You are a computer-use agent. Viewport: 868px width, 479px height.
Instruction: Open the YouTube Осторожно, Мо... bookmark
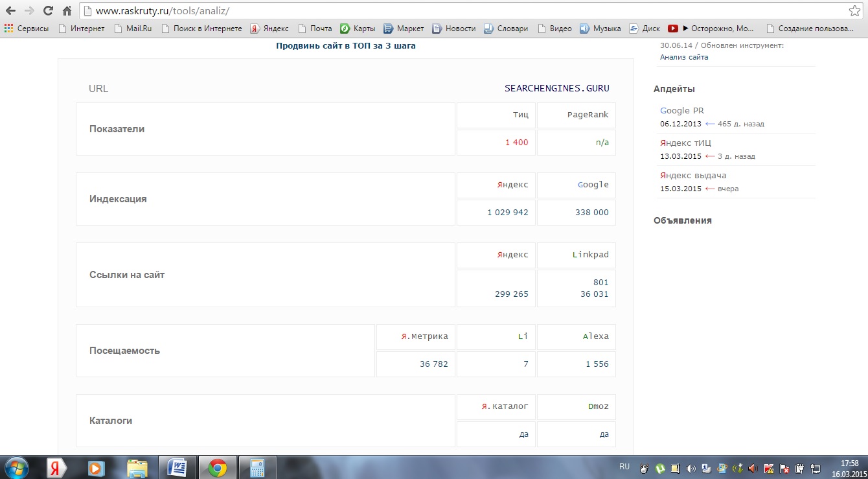coord(711,29)
